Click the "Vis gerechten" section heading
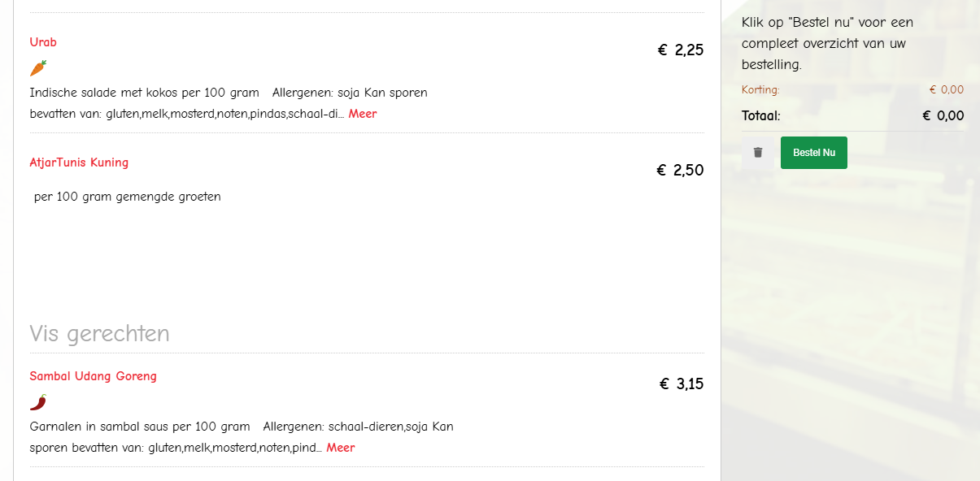Image resolution: width=980 pixels, height=481 pixels. point(99,333)
